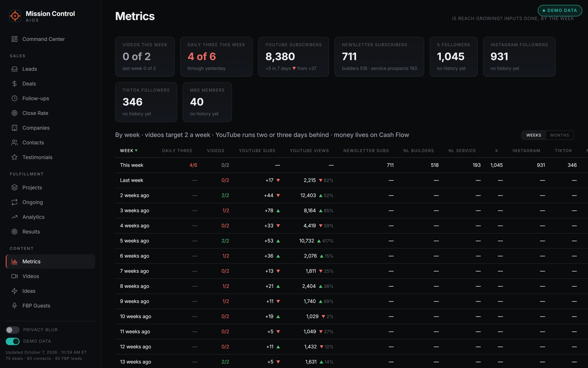
Task: Open the YouTube Subscribers card
Action: tap(293, 57)
